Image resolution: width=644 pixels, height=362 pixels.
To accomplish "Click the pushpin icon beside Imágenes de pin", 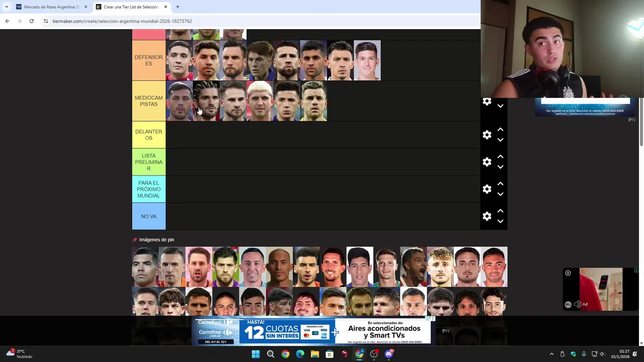I will click(x=135, y=240).
